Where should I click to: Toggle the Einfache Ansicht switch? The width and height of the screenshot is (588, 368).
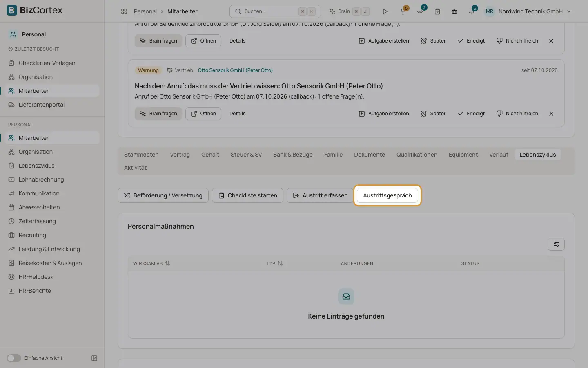13,358
